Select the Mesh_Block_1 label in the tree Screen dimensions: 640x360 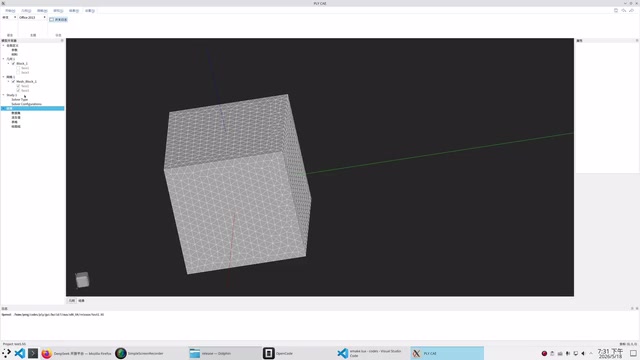(26, 82)
